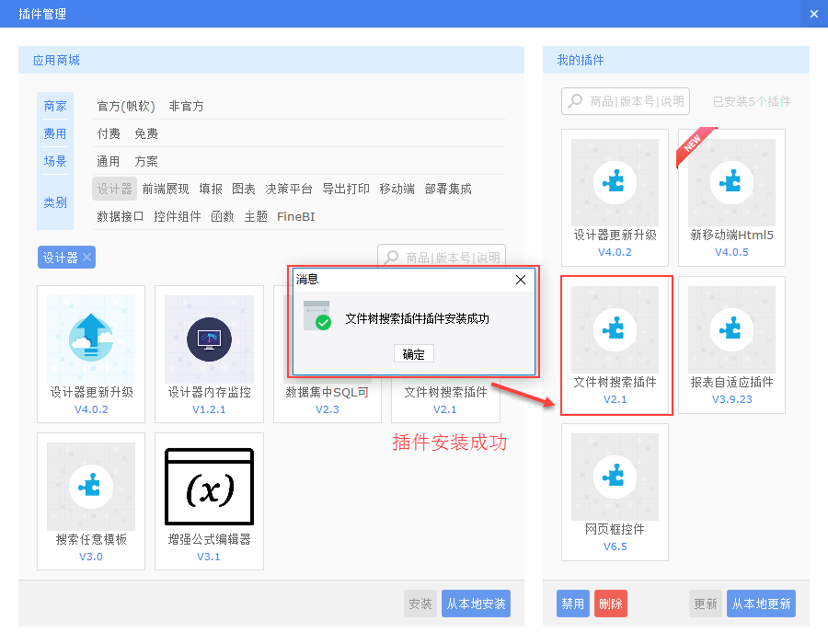The image size is (828, 644).
Task: Click the grey 安装 button
Action: [420, 604]
